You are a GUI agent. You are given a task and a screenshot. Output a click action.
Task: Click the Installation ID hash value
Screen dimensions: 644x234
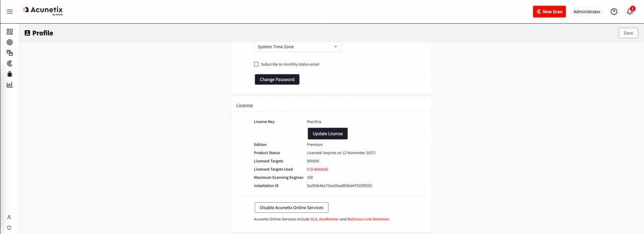pos(340,186)
